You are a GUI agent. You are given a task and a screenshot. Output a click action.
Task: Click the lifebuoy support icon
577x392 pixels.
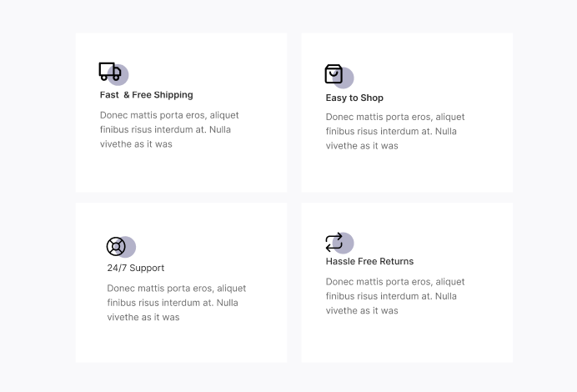pyautogui.click(x=115, y=247)
